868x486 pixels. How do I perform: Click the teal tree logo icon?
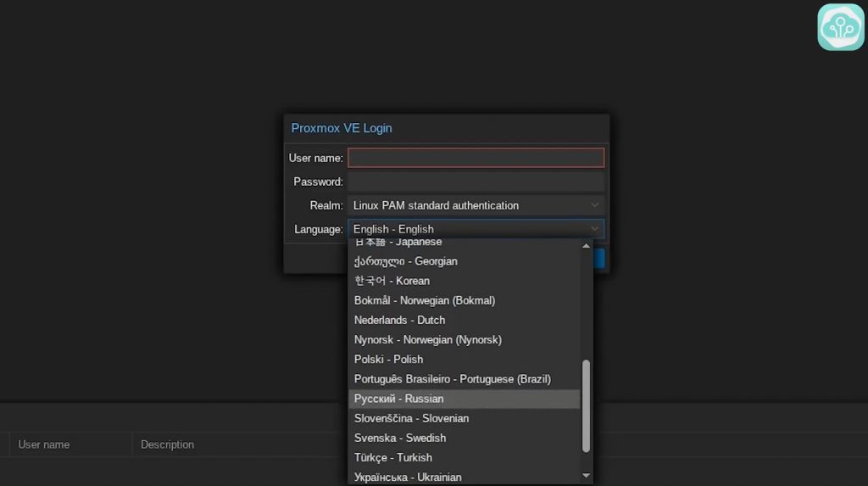point(840,27)
